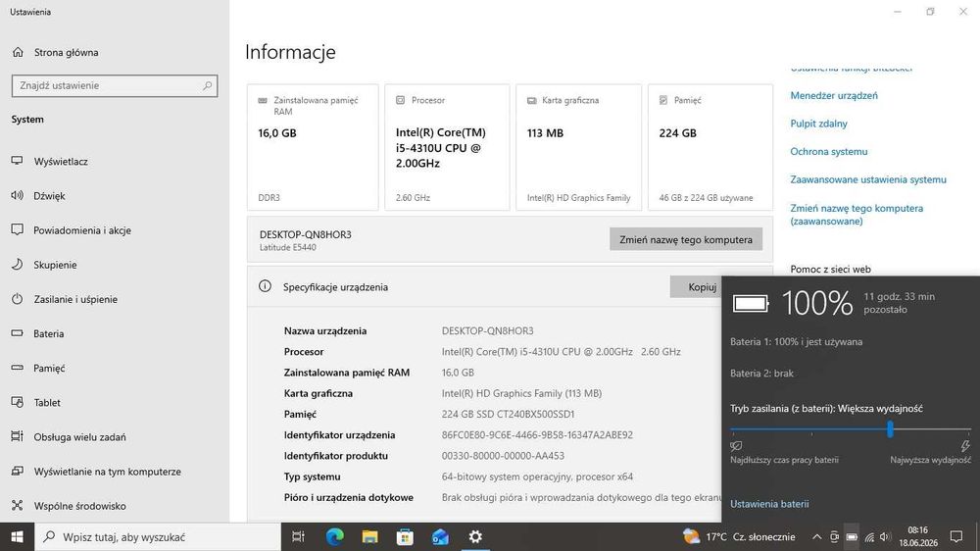Click the search magnifier in Znajdź ustawienie
Screen dimensions: 980x551
tap(207, 85)
